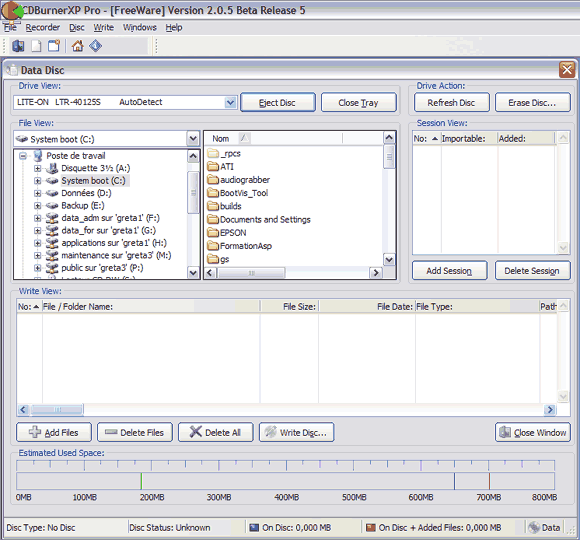Open the Disc menu
The image size is (580, 540).
click(x=77, y=27)
